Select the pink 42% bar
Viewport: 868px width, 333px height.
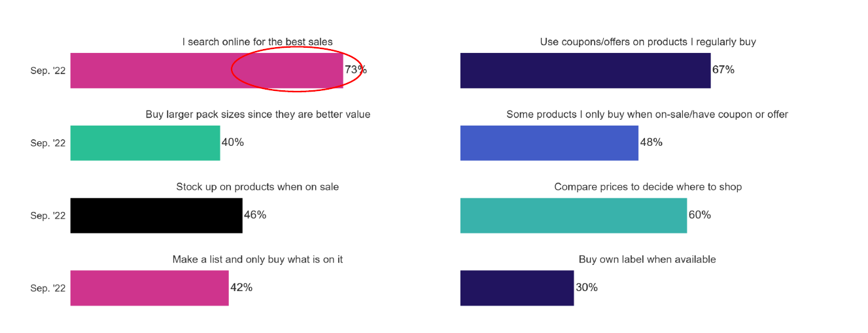click(149, 288)
